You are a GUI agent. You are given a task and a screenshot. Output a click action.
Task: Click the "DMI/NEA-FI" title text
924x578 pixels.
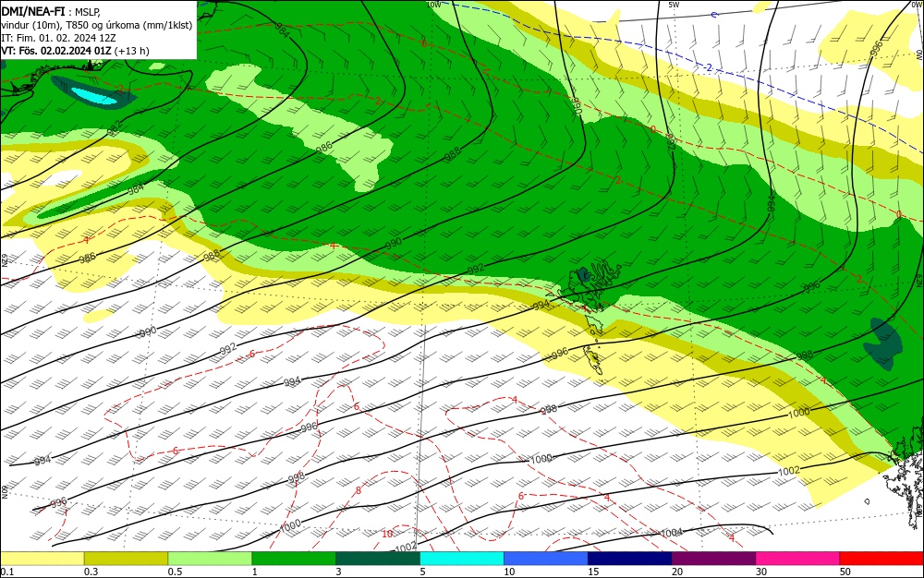pyautogui.click(x=33, y=11)
